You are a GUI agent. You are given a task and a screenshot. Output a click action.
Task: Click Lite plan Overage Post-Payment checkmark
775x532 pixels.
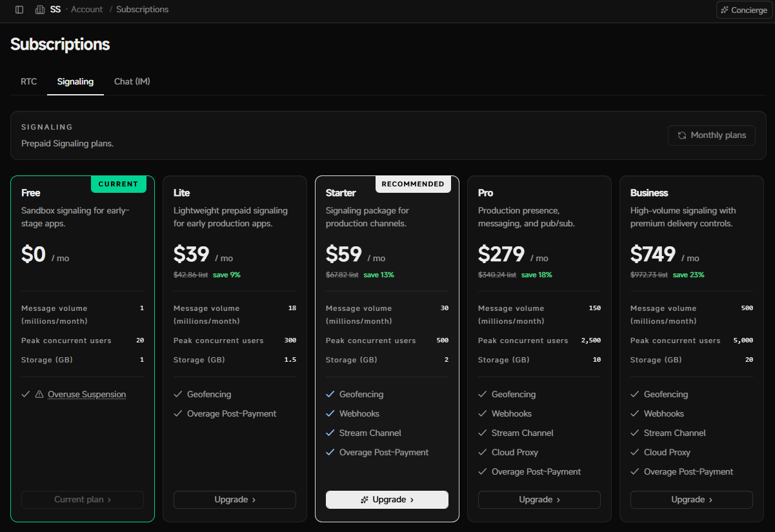[177, 414]
